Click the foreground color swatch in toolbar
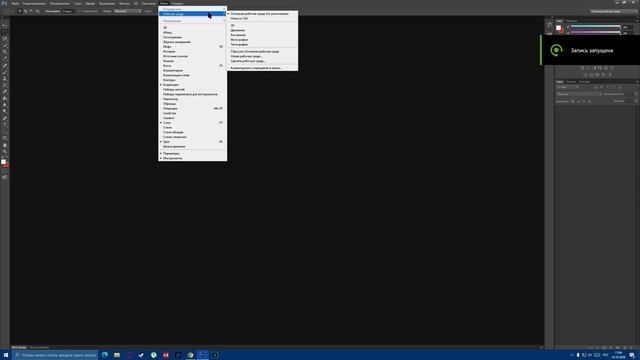640x360 pixels. 3,162
